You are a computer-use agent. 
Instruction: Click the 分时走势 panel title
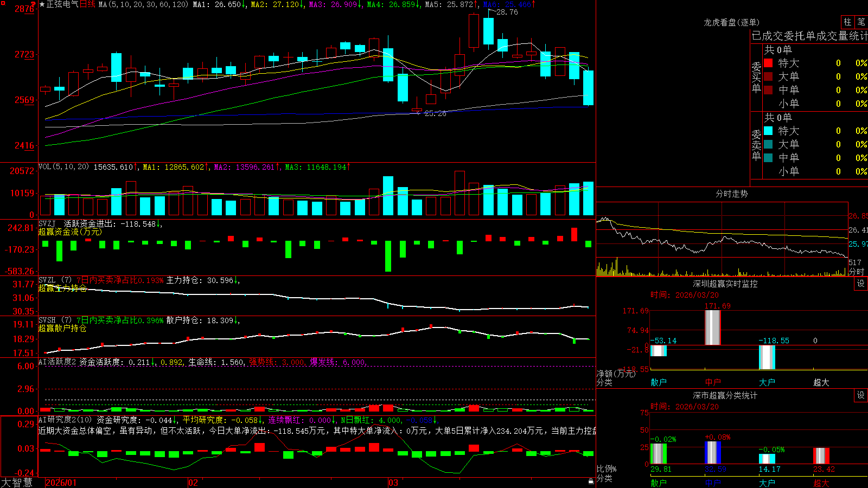pyautogui.click(x=732, y=194)
